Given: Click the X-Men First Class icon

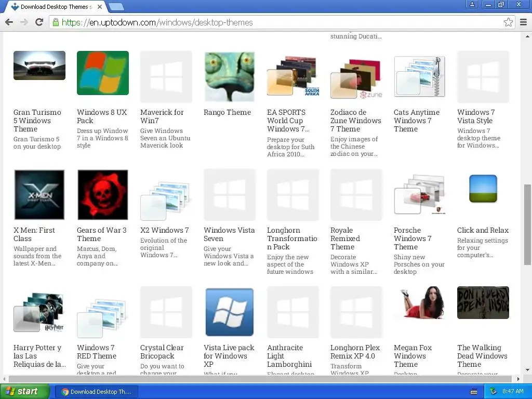Looking at the screenshot, I should [x=39, y=195].
